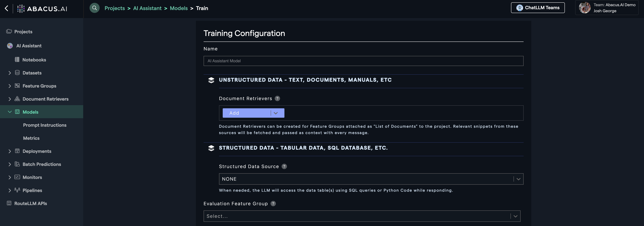Viewport: 644px width, 226px height.
Task: Open Notebooks from the sidebar
Action: (34, 60)
